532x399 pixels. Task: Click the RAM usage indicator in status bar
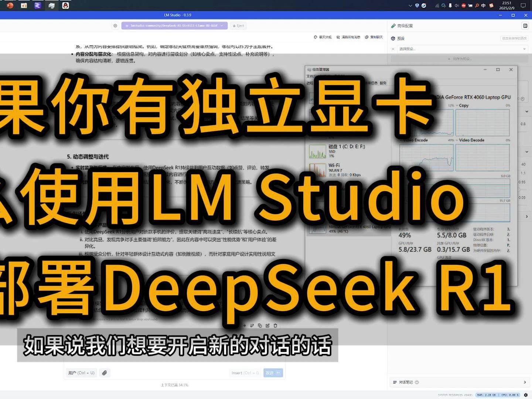pyautogui.click(x=486, y=395)
